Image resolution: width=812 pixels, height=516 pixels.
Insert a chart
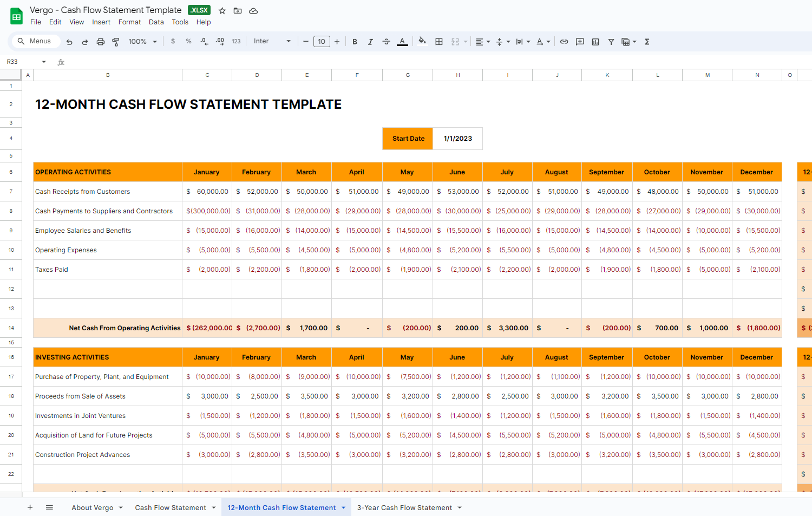[x=595, y=41]
